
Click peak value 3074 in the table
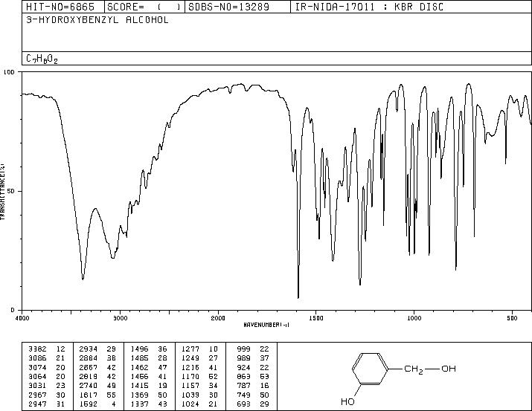37,367
